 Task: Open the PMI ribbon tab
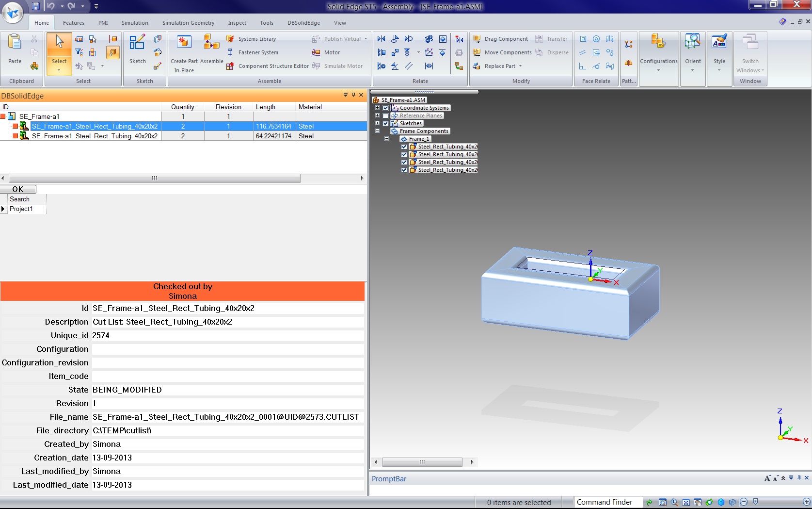coord(103,23)
